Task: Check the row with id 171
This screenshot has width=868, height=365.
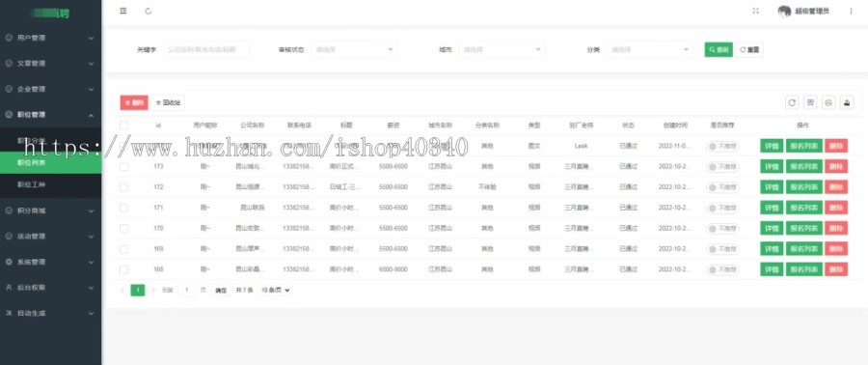Action: [124, 208]
